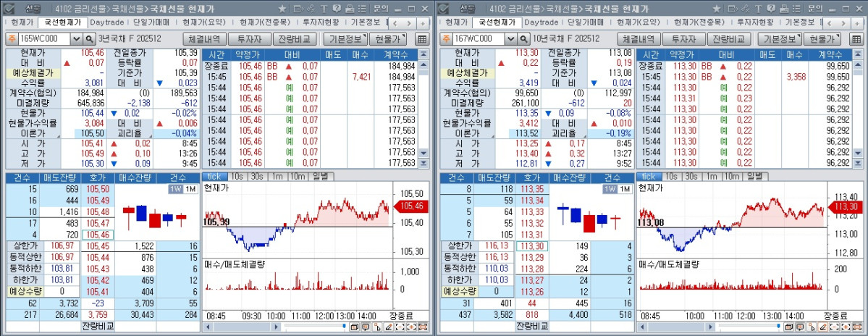Click the font T icon in 165WC000 window

(x=324, y=9)
